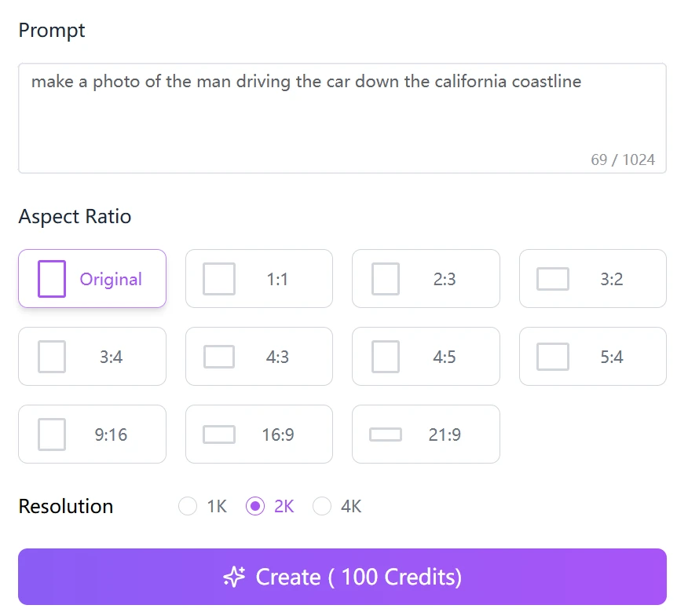
Task: Click the 4K resolution label text
Action: 351,506
